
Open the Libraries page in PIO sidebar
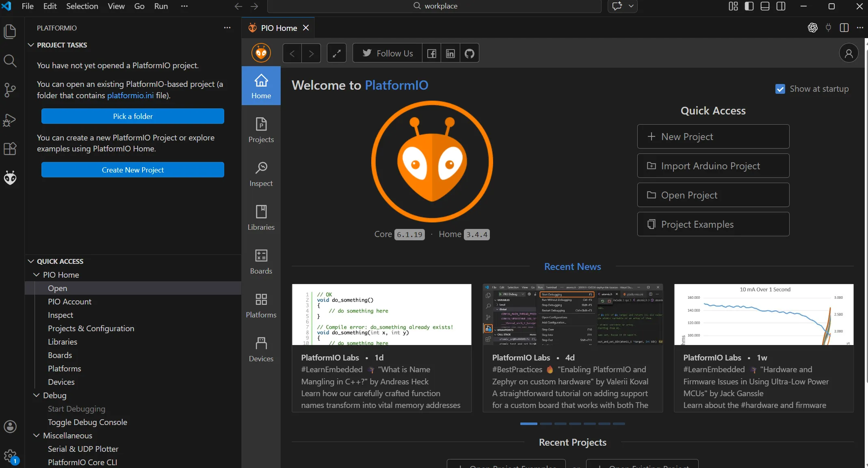[x=261, y=218]
